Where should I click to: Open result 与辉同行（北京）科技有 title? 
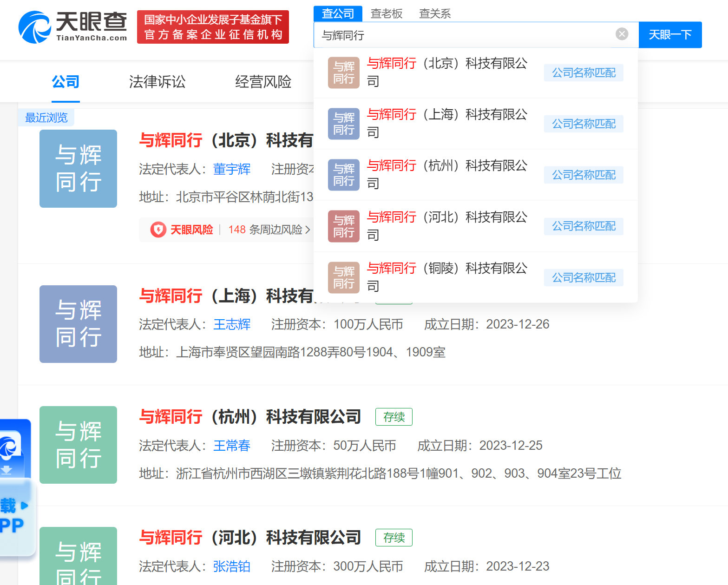click(226, 140)
